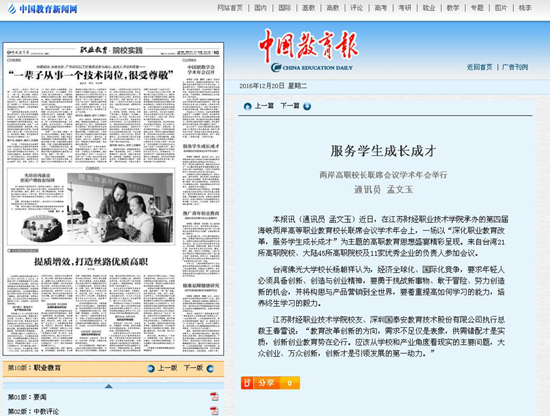Open 服务学生成长成才 article in newspaper sidebar
Viewport: 550px width, 416px height.
[x=201, y=146]
